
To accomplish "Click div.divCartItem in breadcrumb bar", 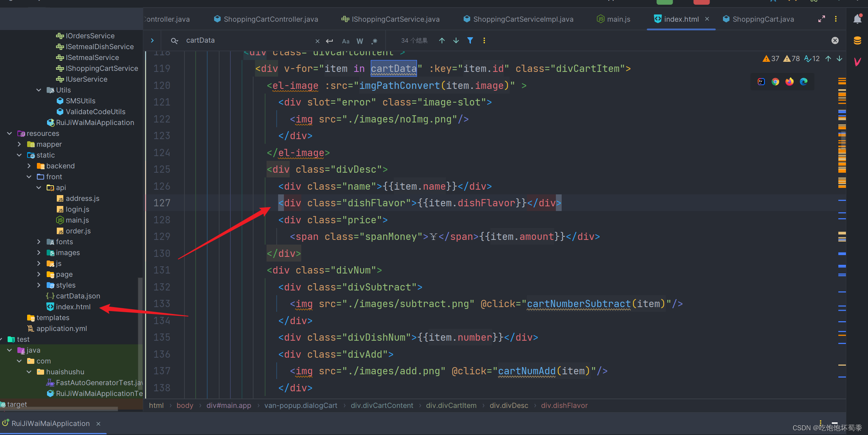I will (x=451, y=405).
